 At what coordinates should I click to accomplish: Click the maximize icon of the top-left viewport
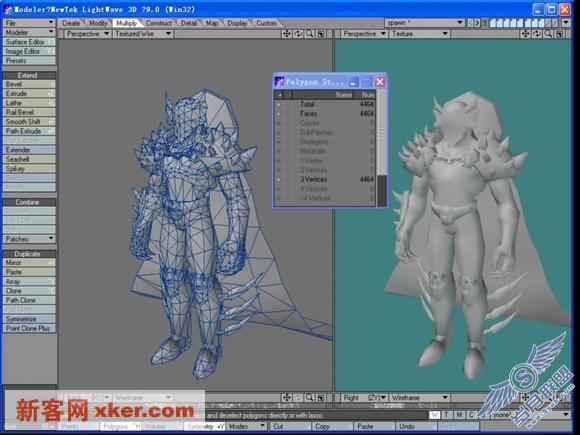click(x=321, y=34)
